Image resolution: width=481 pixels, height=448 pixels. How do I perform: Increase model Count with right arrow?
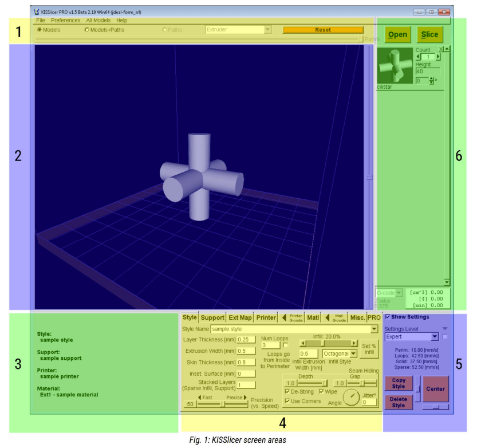(438, 57)
